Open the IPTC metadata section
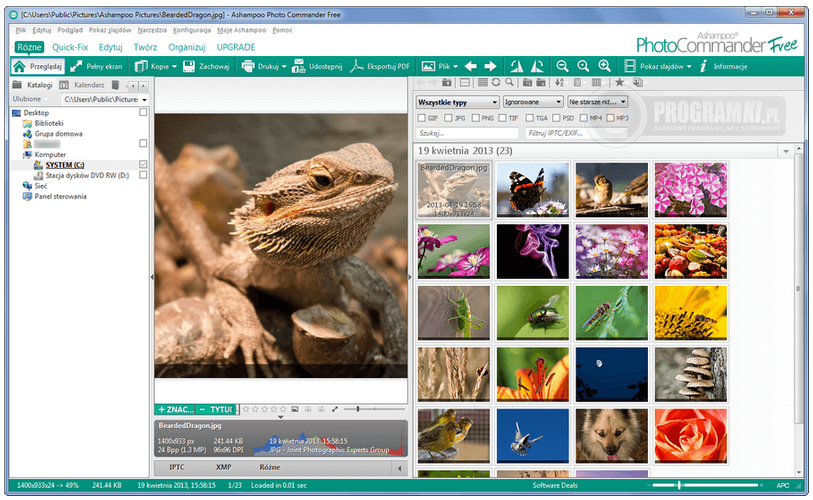The image size is (813, 500). click(177, 467)
